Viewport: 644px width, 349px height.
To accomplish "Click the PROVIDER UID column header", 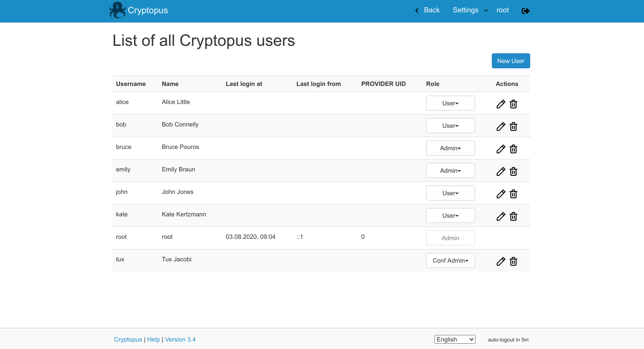I will pos(383,84).
